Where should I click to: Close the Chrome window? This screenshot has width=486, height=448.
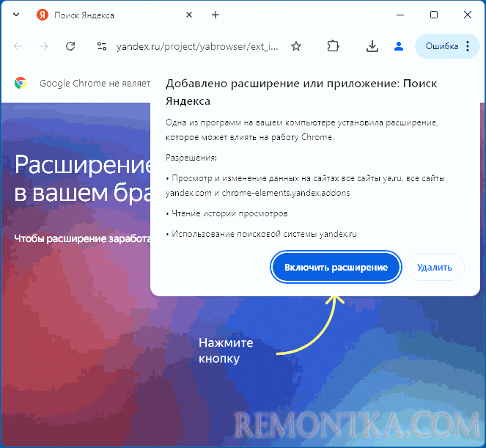coord(468,15)
